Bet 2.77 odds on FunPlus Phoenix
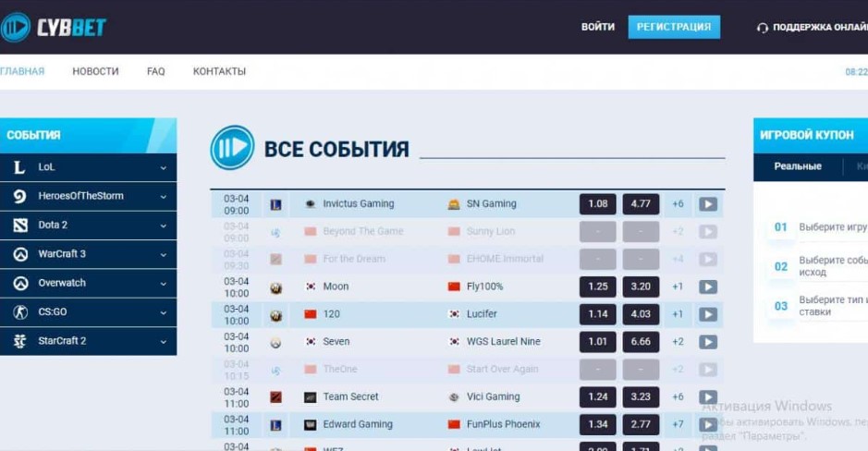Screen dimensions: 868x451 pos(641,424)
